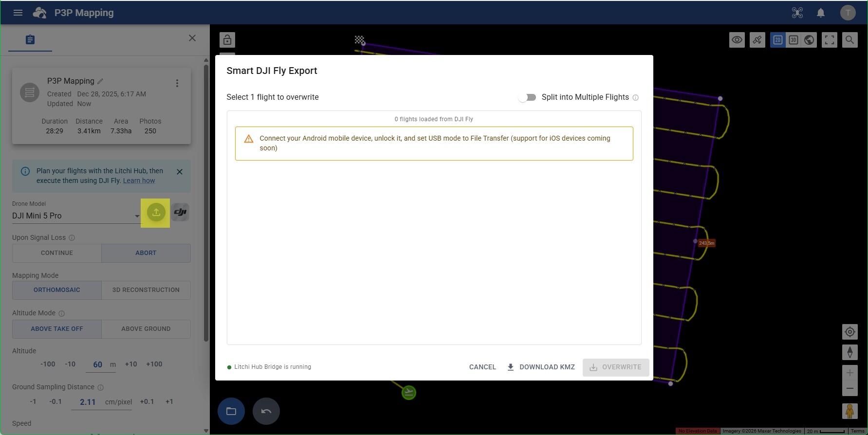This screenshot has width=868, height=435.
Task: Open the mission three-dot options menu
Action: click(177, 83)
